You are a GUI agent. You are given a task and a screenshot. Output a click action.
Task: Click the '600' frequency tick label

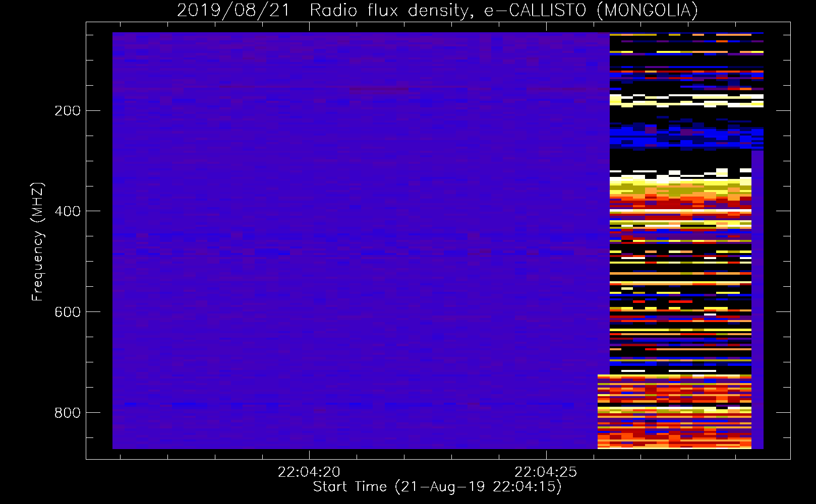(x=68, y=312)
